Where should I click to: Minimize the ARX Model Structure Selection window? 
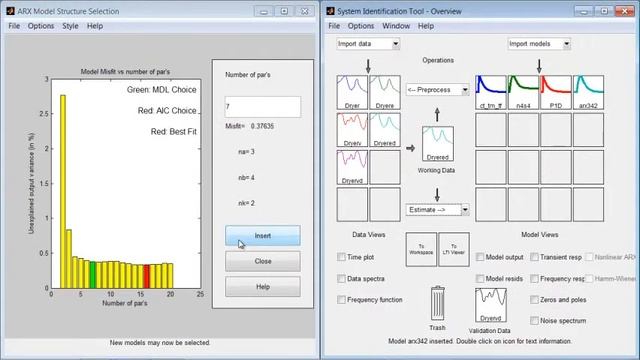264,11
